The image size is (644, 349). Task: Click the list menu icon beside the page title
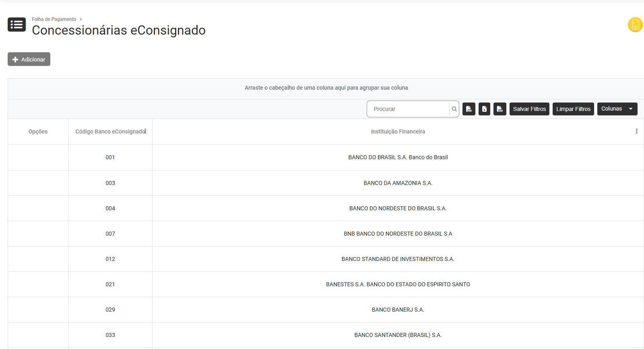[17, 25]
